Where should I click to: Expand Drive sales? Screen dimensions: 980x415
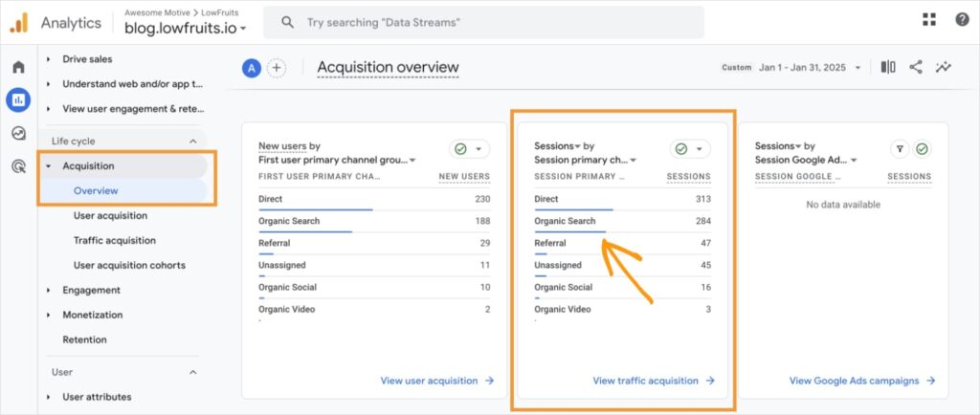49,59
